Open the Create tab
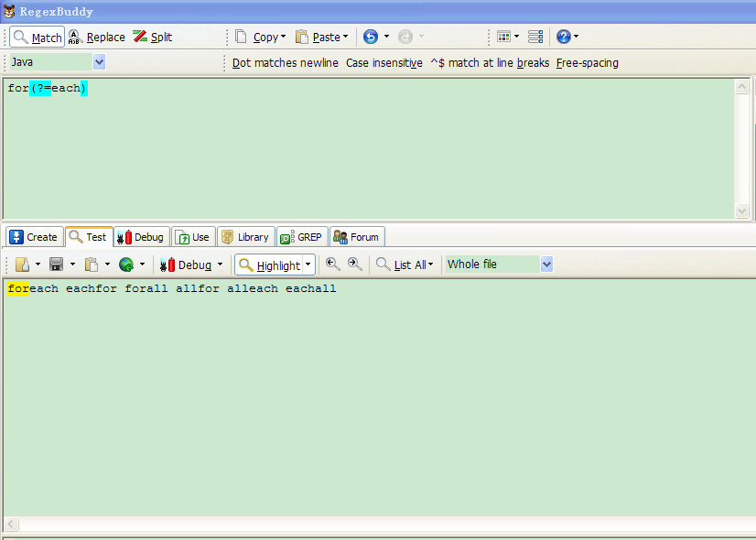 [35, 237]
